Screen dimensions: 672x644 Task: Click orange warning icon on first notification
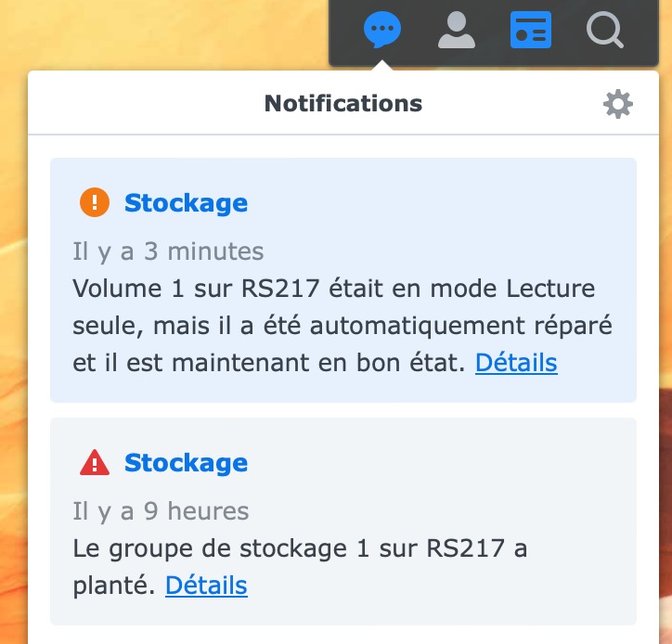point(95,202)
